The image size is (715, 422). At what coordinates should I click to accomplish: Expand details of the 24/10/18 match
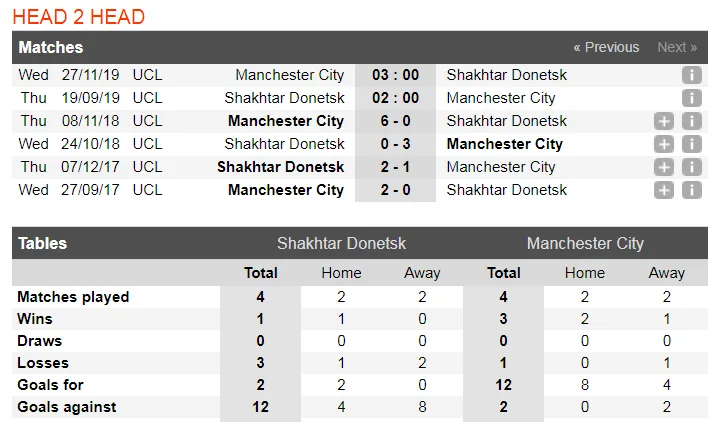tap(664, 144)
